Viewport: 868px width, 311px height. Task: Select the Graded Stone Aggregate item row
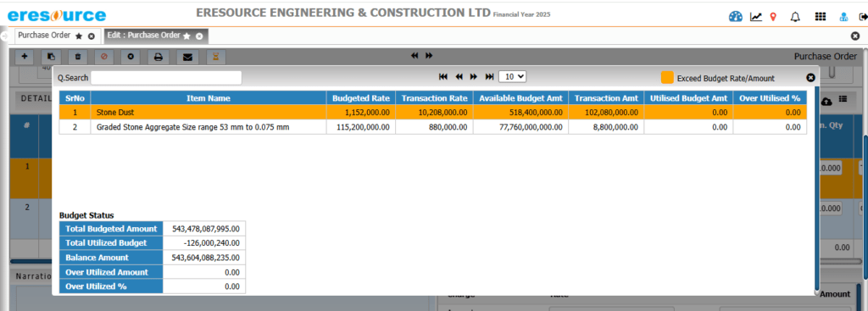(x=433, y=127)
